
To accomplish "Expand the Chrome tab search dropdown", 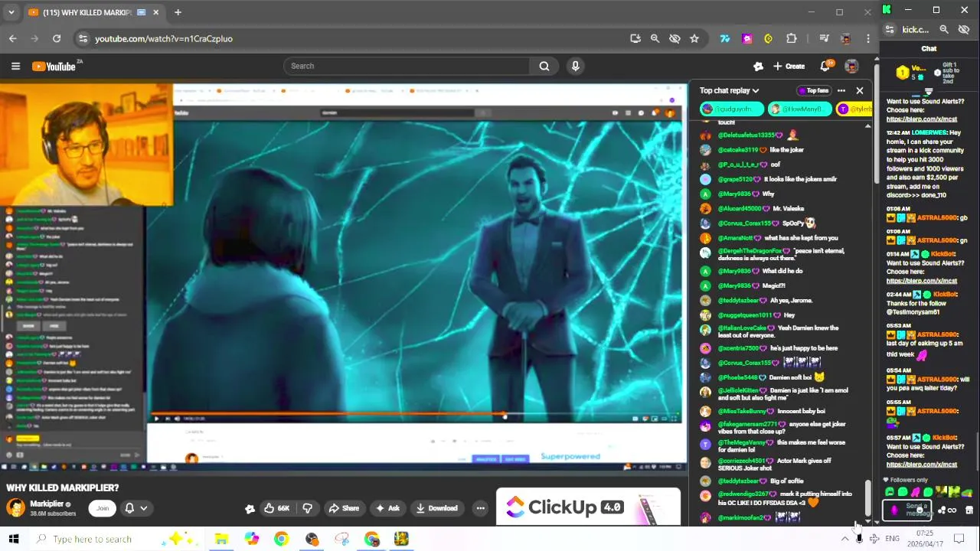I will point(11,12).
